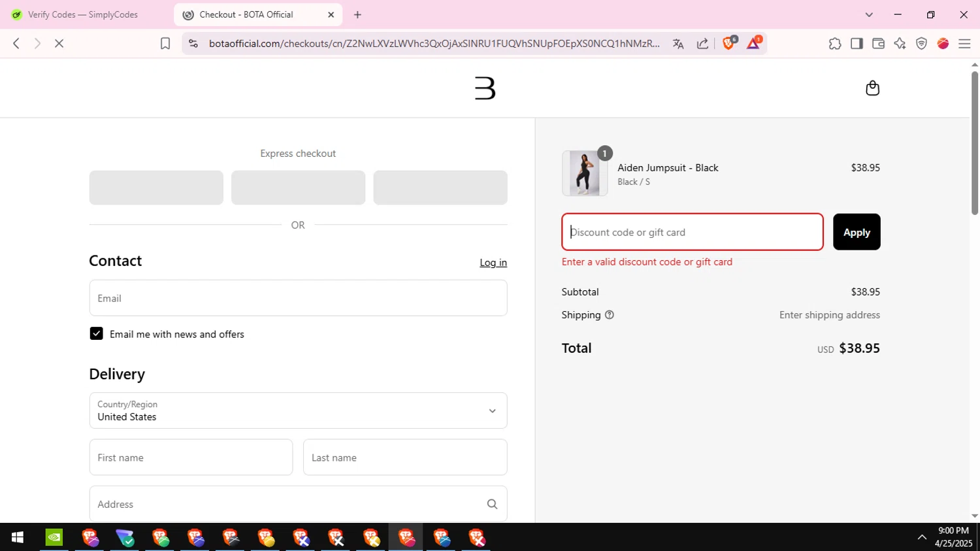Click the shipping help question mark icon
980x551 pixels.
tap(610, 315)
